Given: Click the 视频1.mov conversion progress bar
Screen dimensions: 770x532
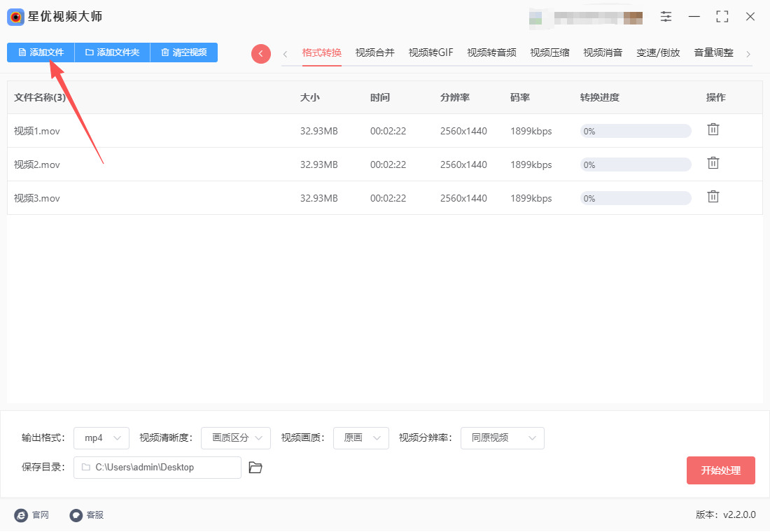Looking at the screenshot, I should coord(635,131).
